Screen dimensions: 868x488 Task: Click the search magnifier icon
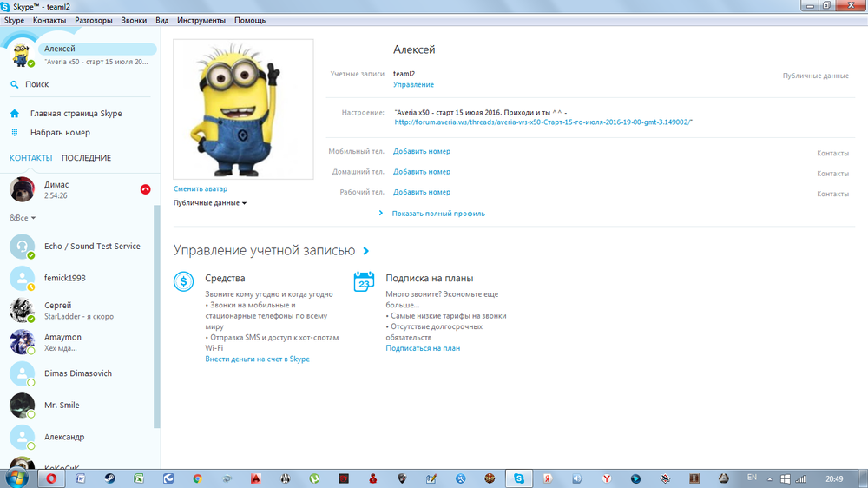tap(15, 84)
